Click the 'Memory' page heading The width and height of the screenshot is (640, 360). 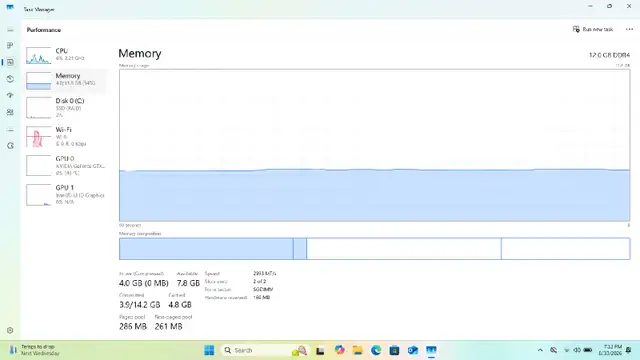click(x=140, y=53)
